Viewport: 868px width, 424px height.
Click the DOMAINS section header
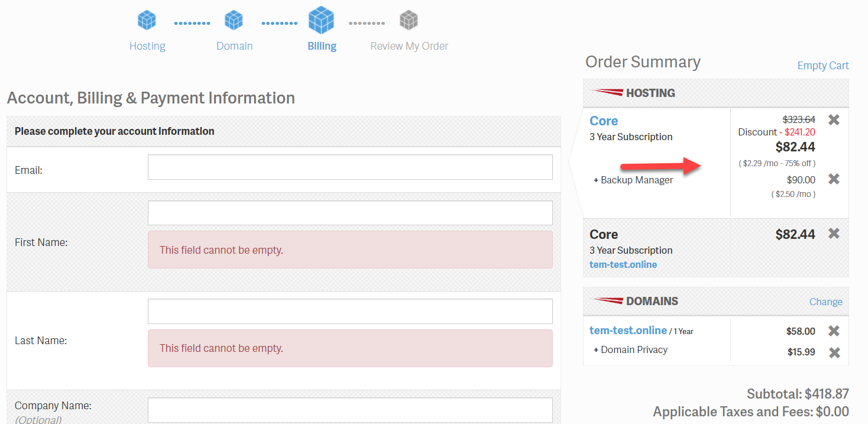[716, 301]
